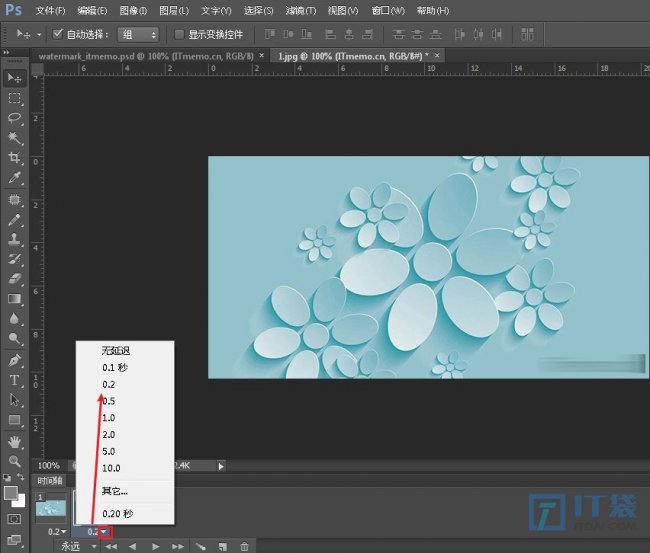The width and height of the screenshot is (650, 553).
Task: Reset default foreground and background colors
Action: pyautogui.click(x=7, y=478)
